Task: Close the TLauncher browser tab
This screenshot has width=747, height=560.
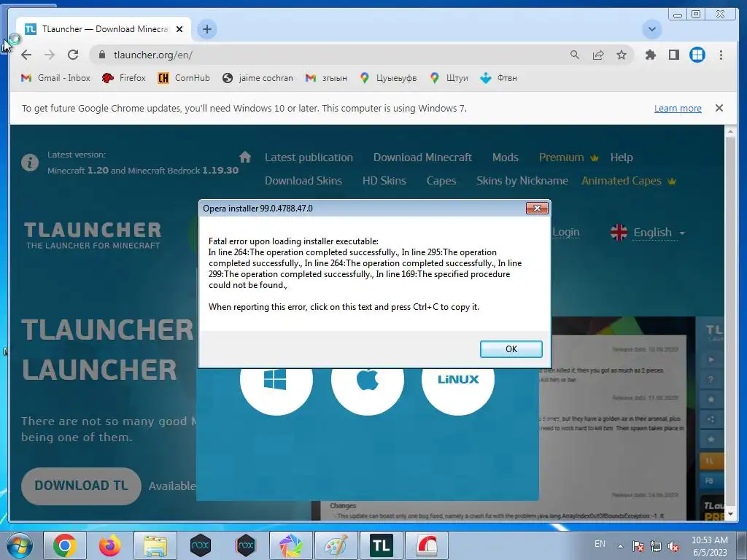Action: (x=179, y=29)
